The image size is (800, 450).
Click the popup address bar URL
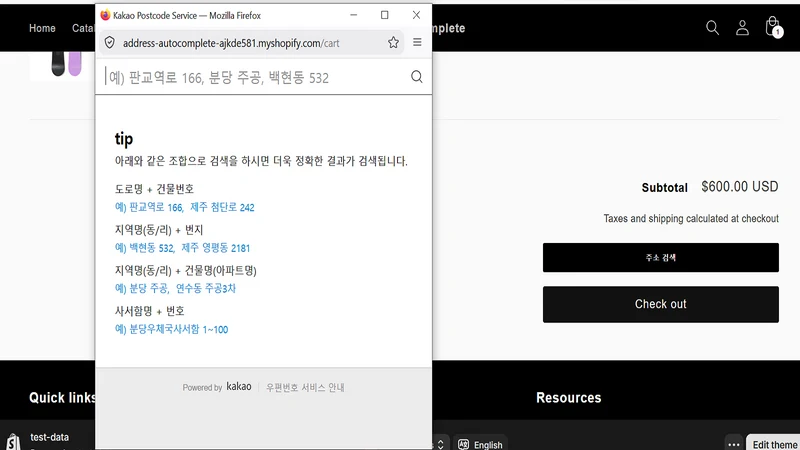click(231, 43)
